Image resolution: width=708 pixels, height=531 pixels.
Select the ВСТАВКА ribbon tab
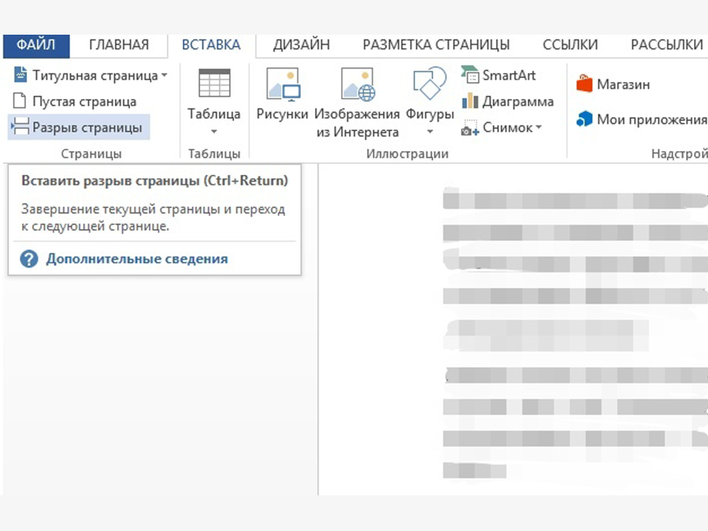click(211, 45)
